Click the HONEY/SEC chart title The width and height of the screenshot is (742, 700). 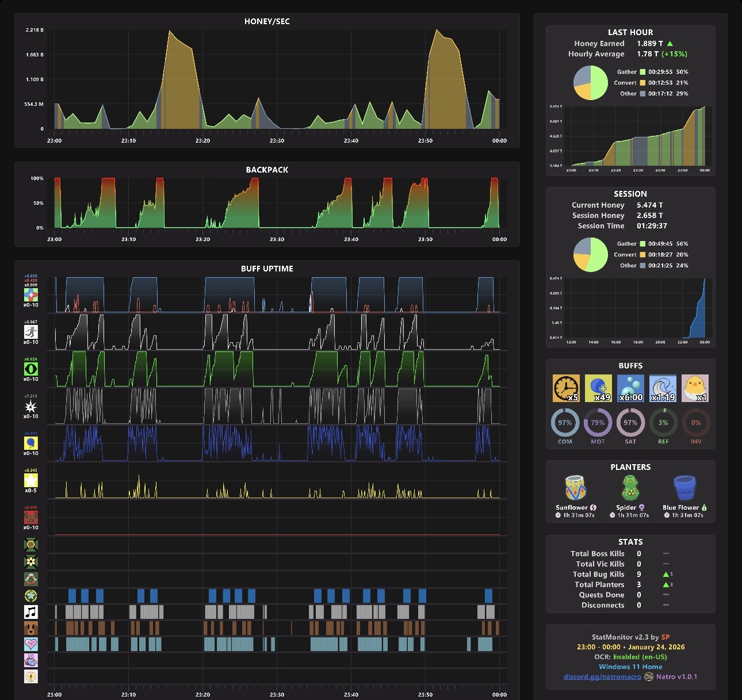[267, 21]
